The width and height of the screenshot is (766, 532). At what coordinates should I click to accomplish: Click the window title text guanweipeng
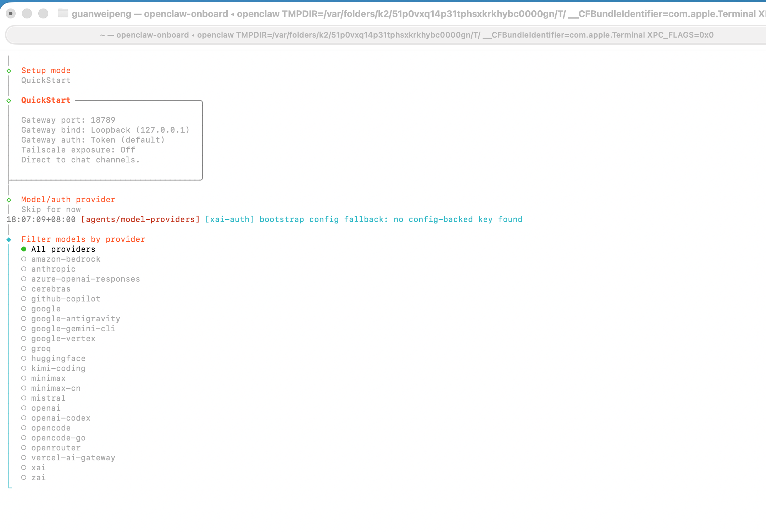[x=101, y=14]
